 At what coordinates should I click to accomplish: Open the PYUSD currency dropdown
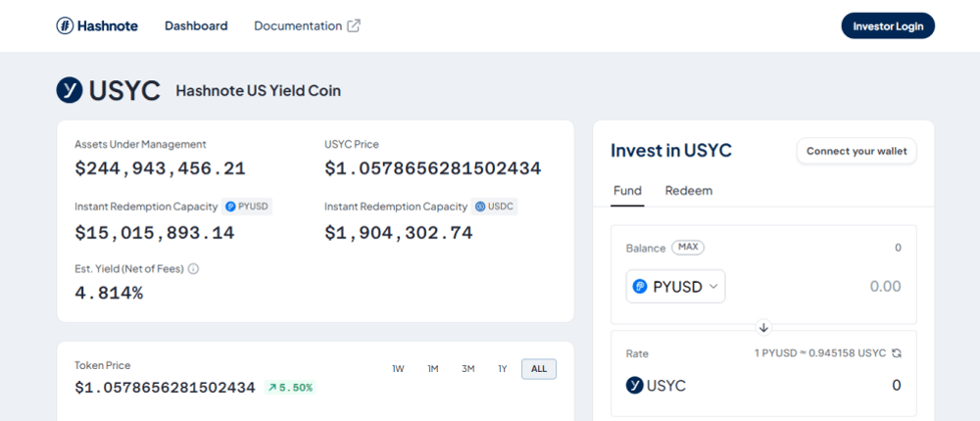pos(675,286)
